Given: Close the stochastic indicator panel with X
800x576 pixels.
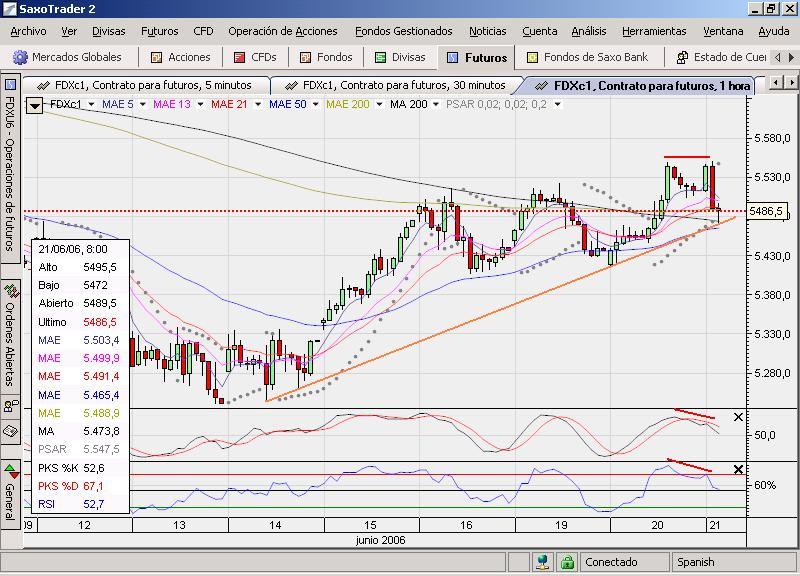Looking at the screenshot, I should (x=738, y=417).
